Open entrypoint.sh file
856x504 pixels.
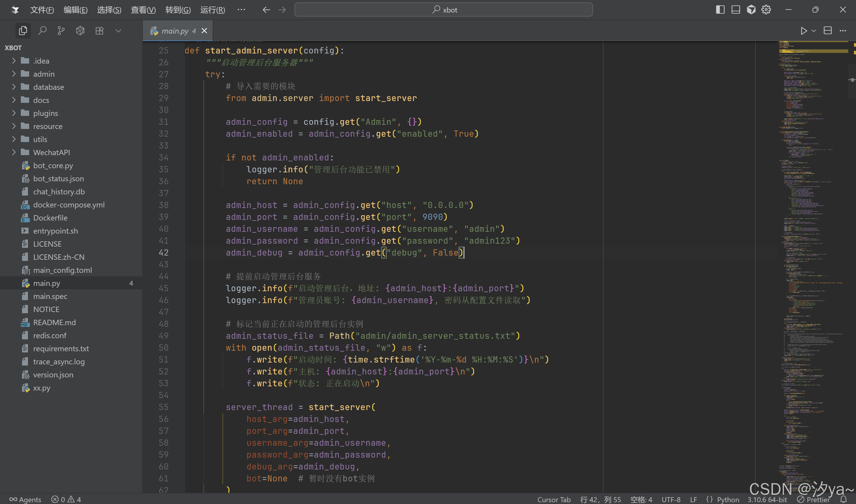pos(71,231)
